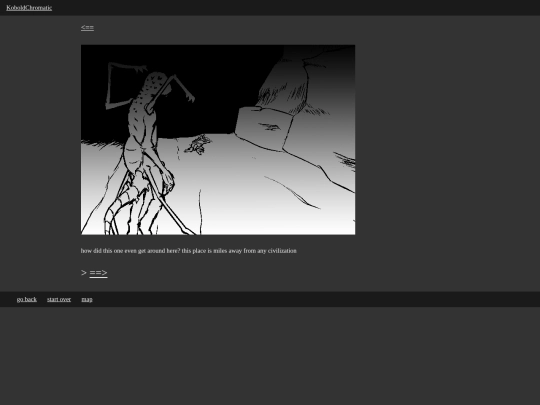Screen dimensions: 540x405
Task: Open the 'map' link
Action: [x=87, y=299]
